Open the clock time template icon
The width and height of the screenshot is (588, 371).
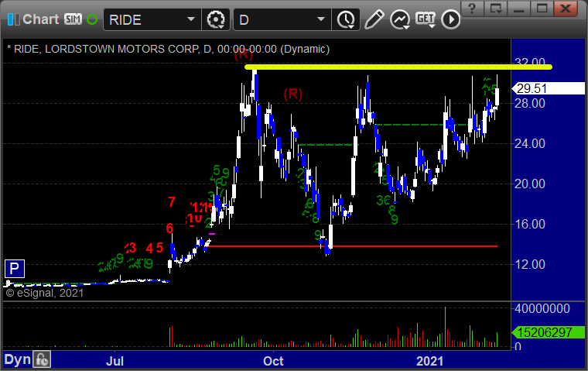pos(346,20)
